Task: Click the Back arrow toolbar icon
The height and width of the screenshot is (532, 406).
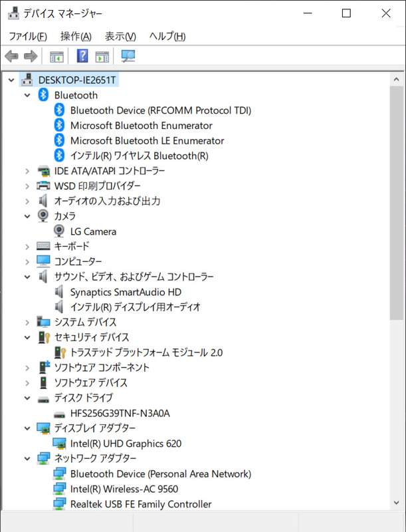Action: pyautogui.click(x=11, y=56)
